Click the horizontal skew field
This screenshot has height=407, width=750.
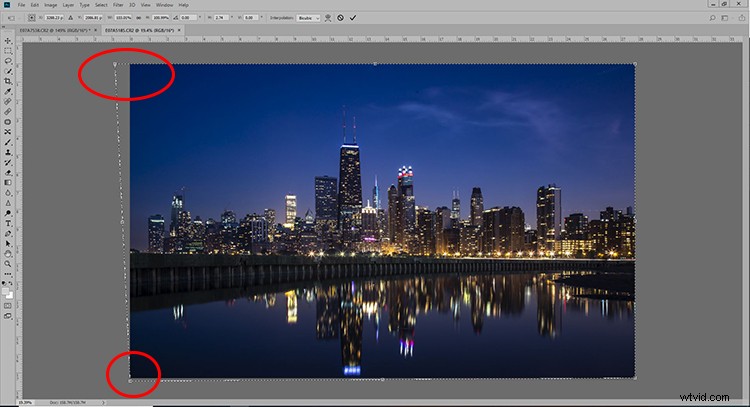pos(221,18)
